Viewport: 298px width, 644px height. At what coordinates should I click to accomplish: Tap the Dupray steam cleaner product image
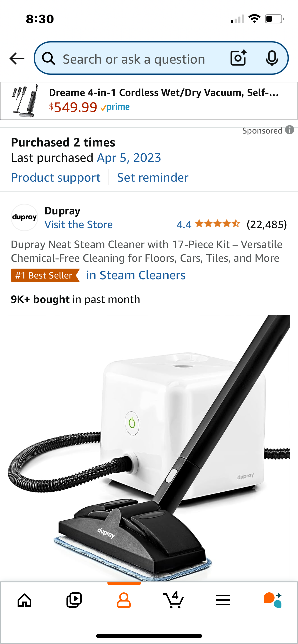click(149, 448)
